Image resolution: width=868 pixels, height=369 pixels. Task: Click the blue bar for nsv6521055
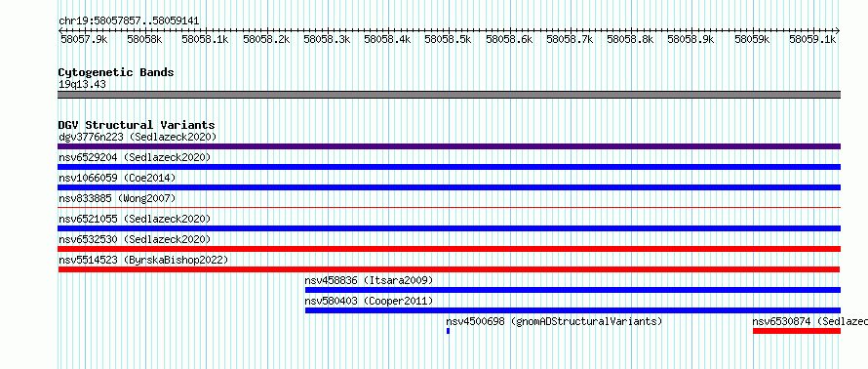point(449,228)
